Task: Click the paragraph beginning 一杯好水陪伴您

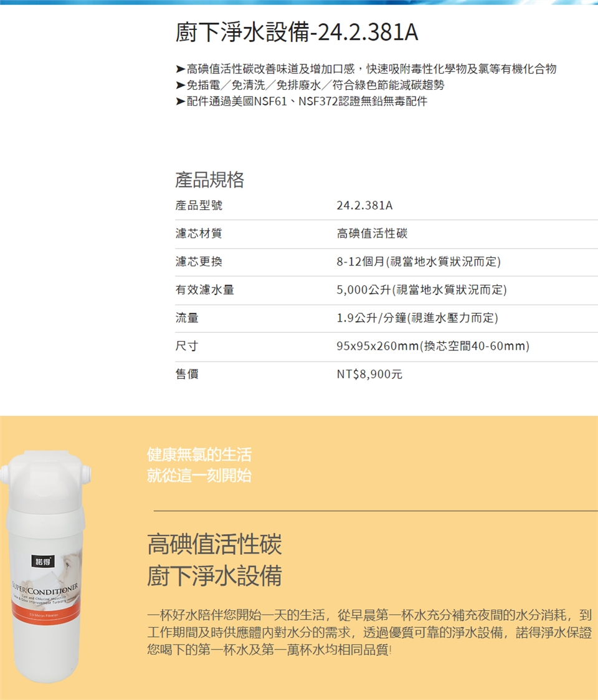Action: point(369,633)
